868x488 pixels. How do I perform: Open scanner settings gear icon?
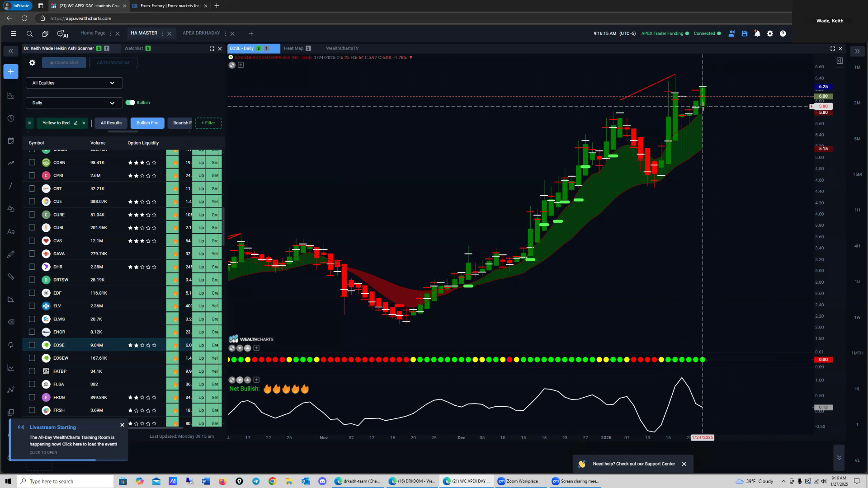[32, 63]
